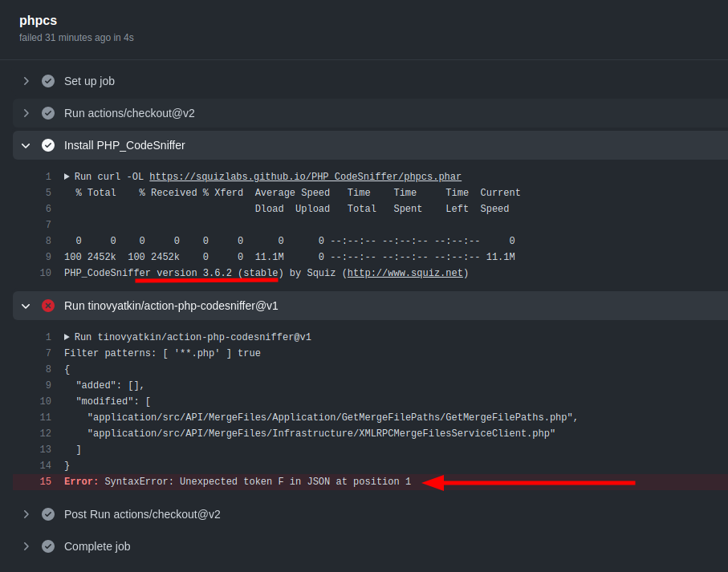Viewport: 728px width, 572px height.
Task: Click the Post Run actions/checkout@v2 step title
Action: coord(142,514)
